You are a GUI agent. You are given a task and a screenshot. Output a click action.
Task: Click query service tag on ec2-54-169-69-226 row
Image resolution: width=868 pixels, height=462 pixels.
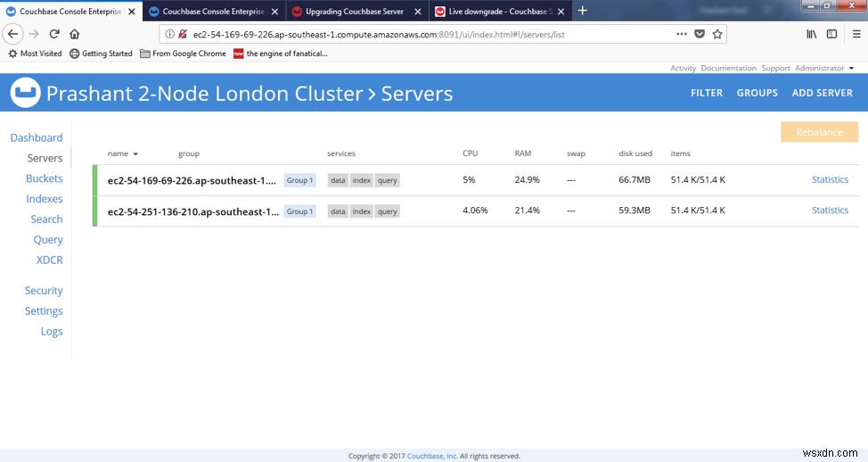click(387, 180)
